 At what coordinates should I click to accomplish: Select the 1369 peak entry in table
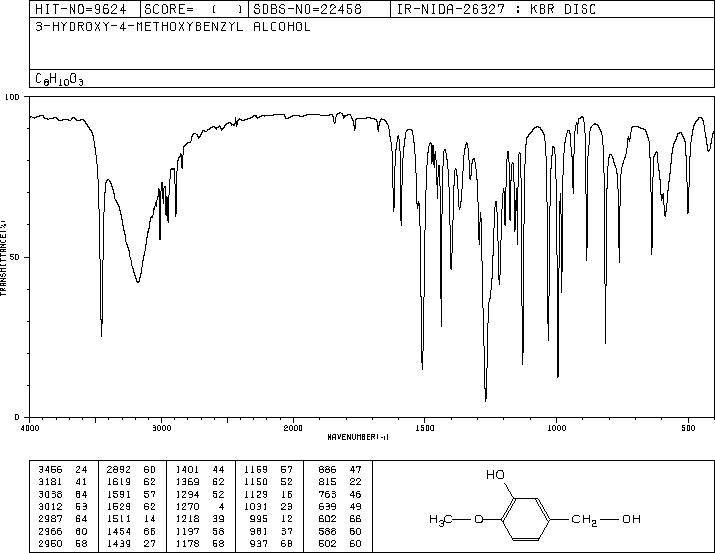tap(200, 482)
